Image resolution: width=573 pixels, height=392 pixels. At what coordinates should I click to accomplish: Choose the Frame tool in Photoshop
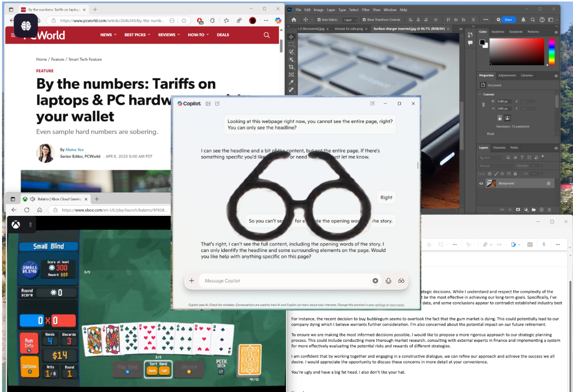point(291,75)
